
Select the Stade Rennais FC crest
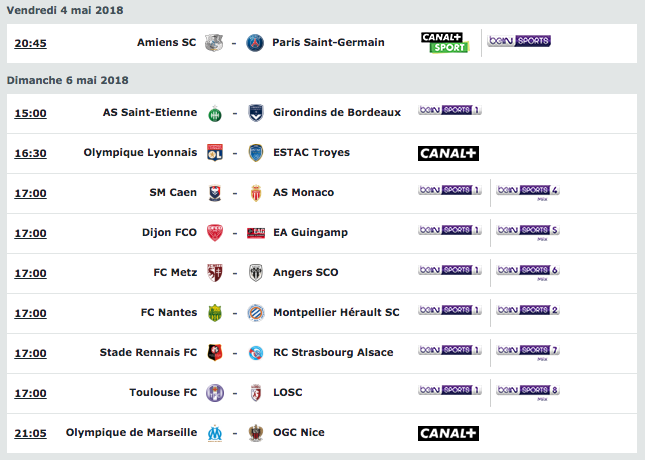tap(215, 353)
